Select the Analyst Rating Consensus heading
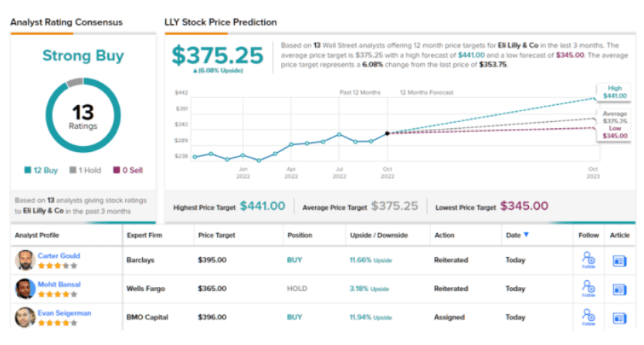 point(66,22)
